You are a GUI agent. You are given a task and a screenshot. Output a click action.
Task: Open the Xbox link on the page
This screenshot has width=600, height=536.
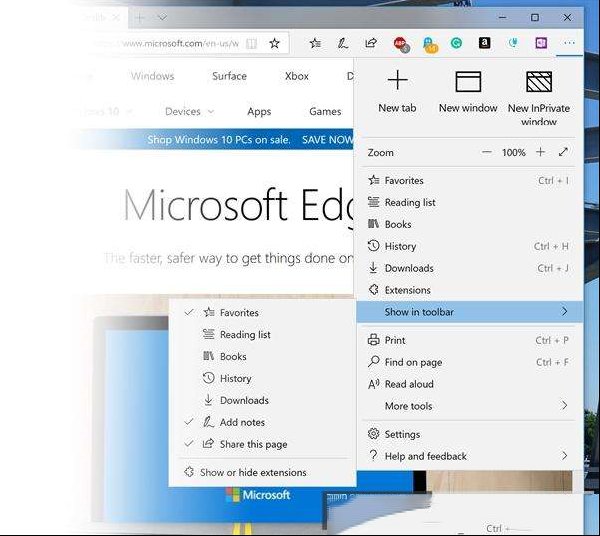tap(297, 76)
